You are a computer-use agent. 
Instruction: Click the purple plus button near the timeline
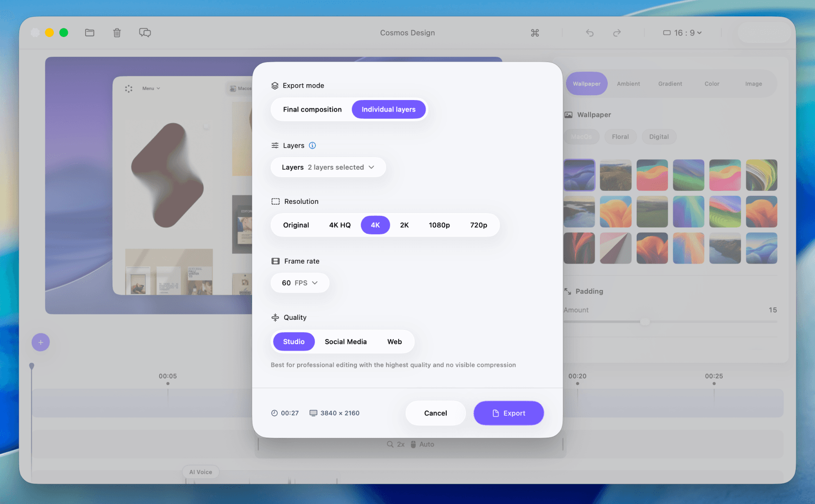coord(40,342)
